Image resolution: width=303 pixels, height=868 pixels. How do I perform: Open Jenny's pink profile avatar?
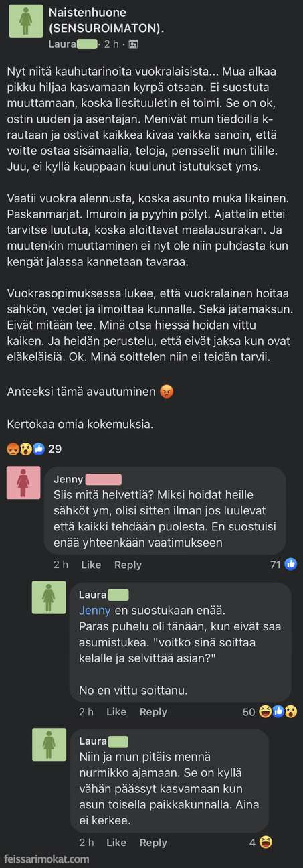23,482
